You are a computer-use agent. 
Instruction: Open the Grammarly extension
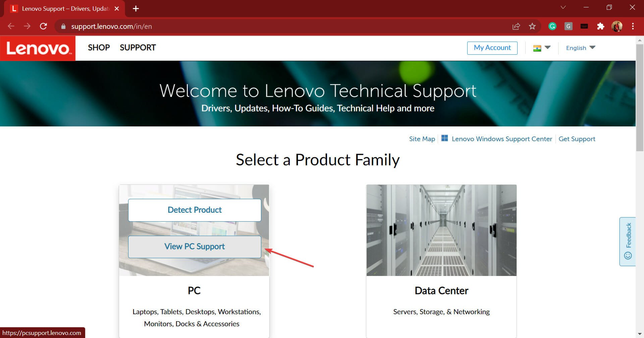pos(552,26)
